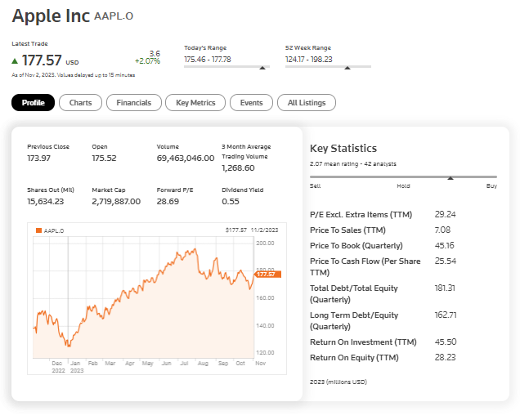Click the 52 Week Range value 124.17 - 198.23
Screen dimensions: 520x420
click(309, 60)
